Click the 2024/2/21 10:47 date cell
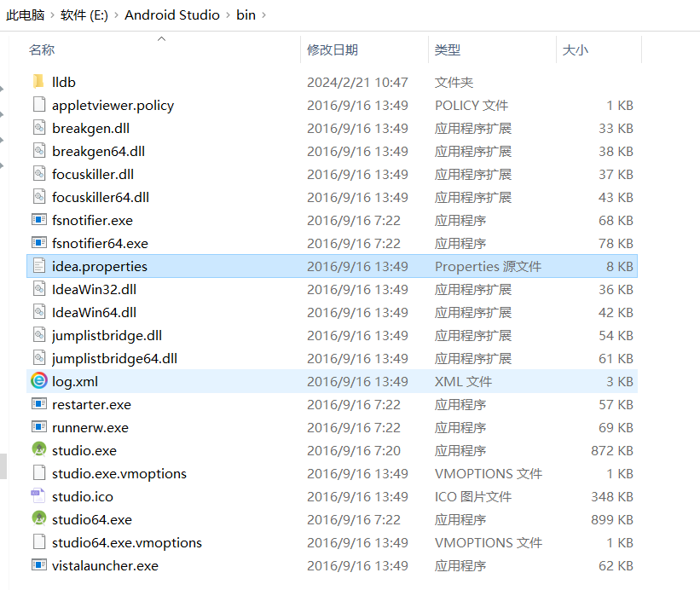Screen dimensions: 700x590 click(357, 82)
